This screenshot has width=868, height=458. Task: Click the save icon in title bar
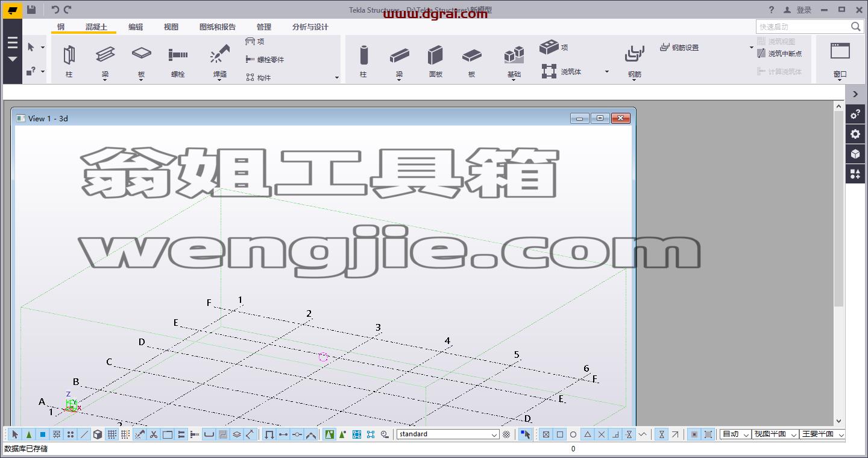point(31,9)
